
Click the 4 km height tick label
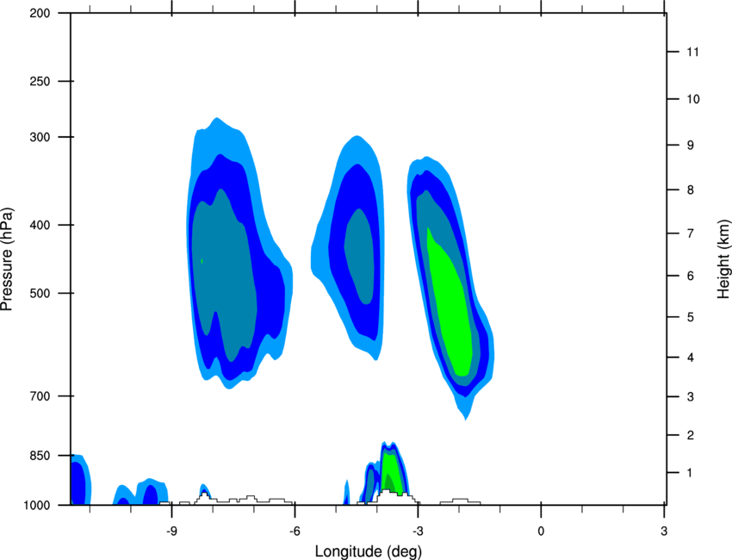click(x=691, y=358)
